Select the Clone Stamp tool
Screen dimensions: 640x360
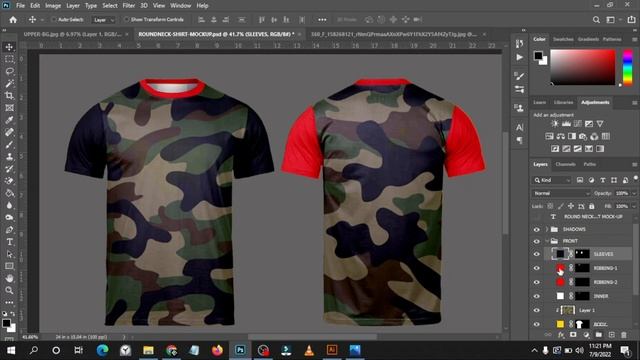[x=9, y=157]
